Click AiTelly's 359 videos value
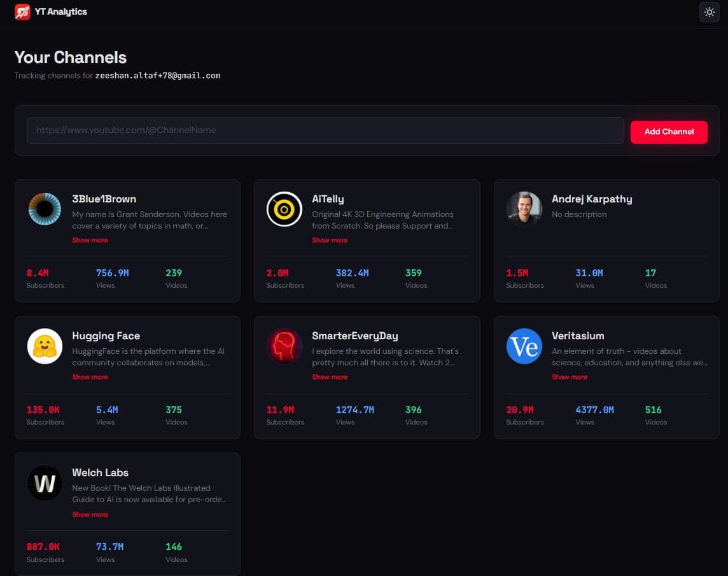The image size is (728, 576). click(x=413, y=273)
